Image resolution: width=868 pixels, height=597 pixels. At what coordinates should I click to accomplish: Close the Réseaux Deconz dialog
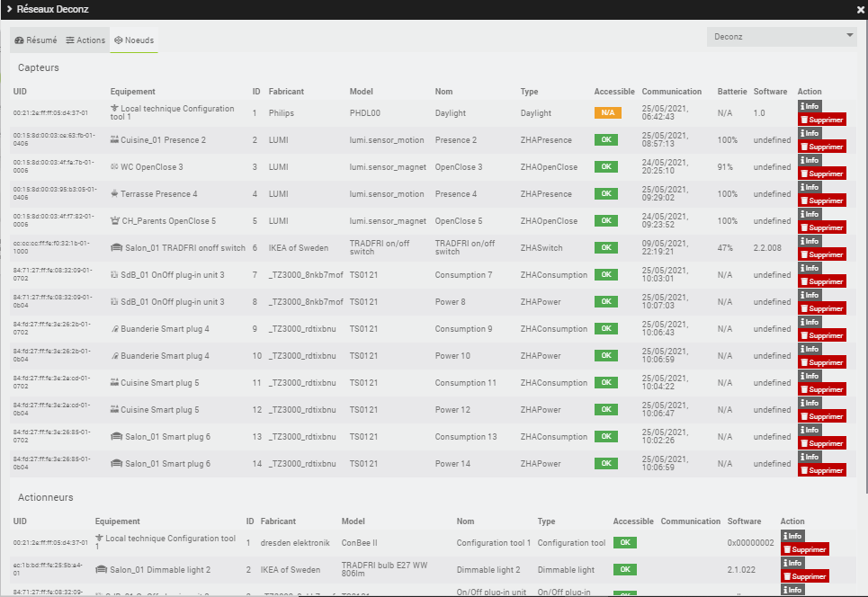pos(859,9)
